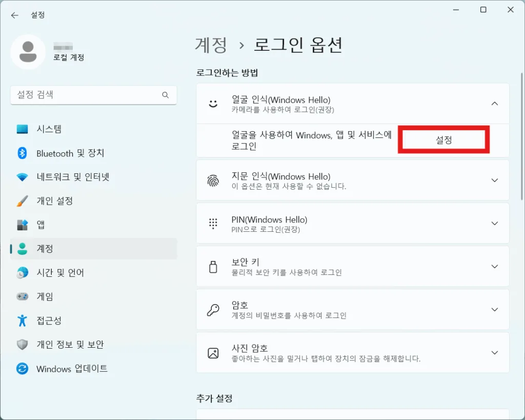
Task: Expand the 사진 암호 option
Action: coord(495,352)
